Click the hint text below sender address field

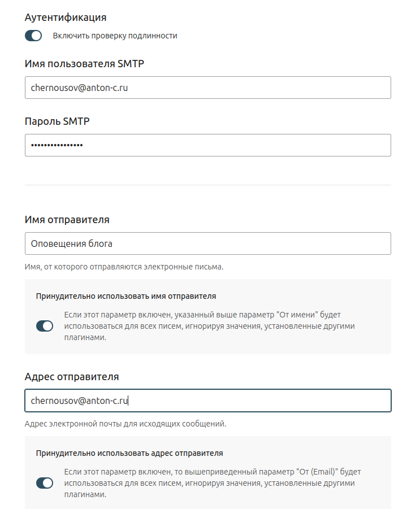125,424
